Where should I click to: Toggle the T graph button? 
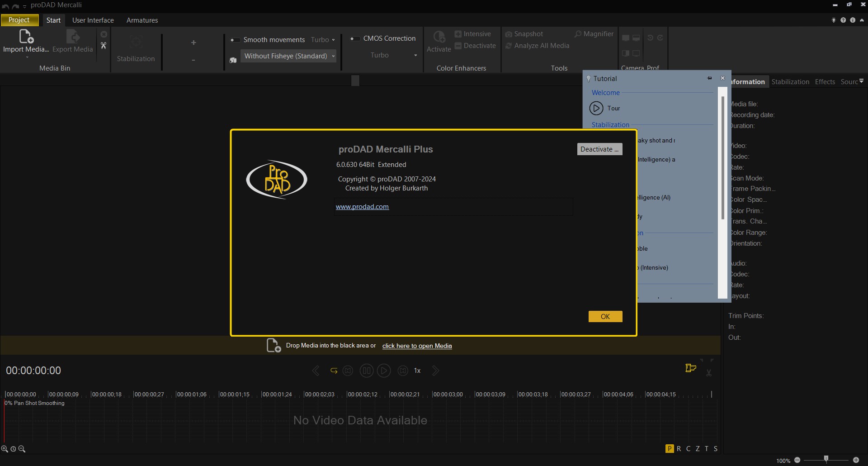(707, 448)
